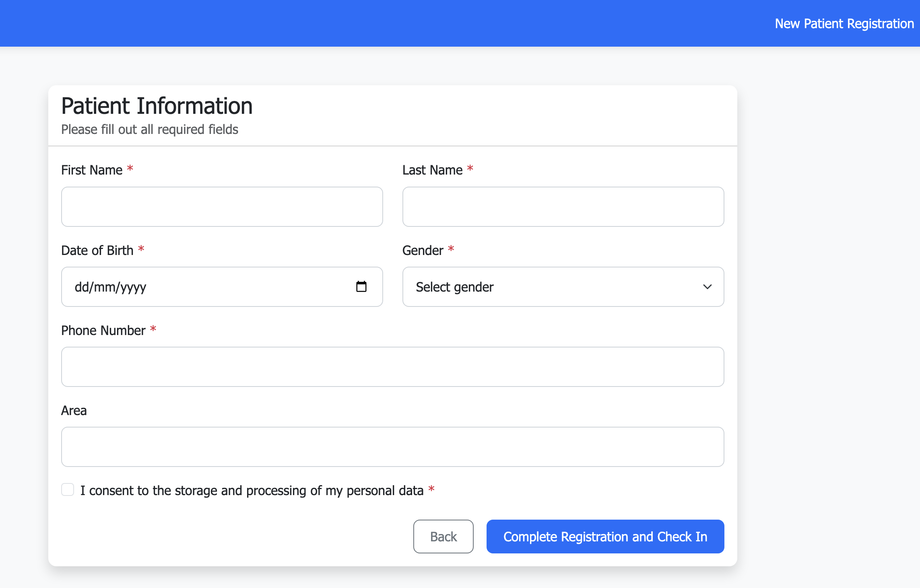Click the Phone Number input box

[392, 367]
